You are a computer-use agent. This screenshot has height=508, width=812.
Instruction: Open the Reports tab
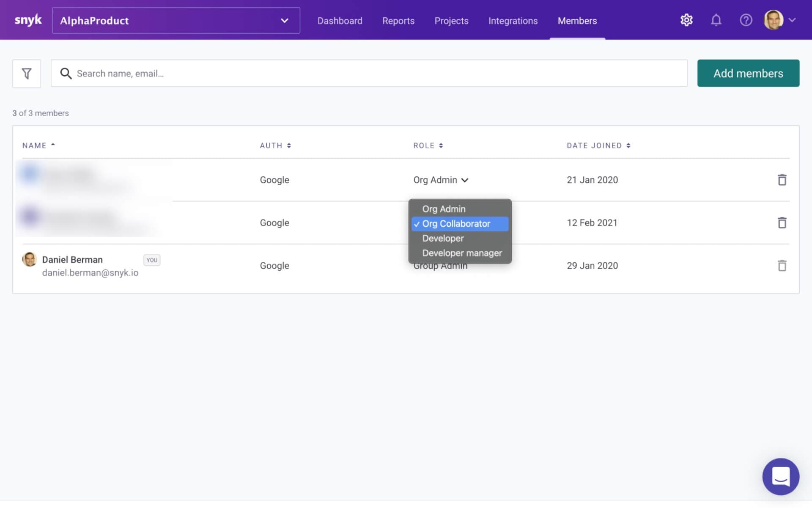398,21
